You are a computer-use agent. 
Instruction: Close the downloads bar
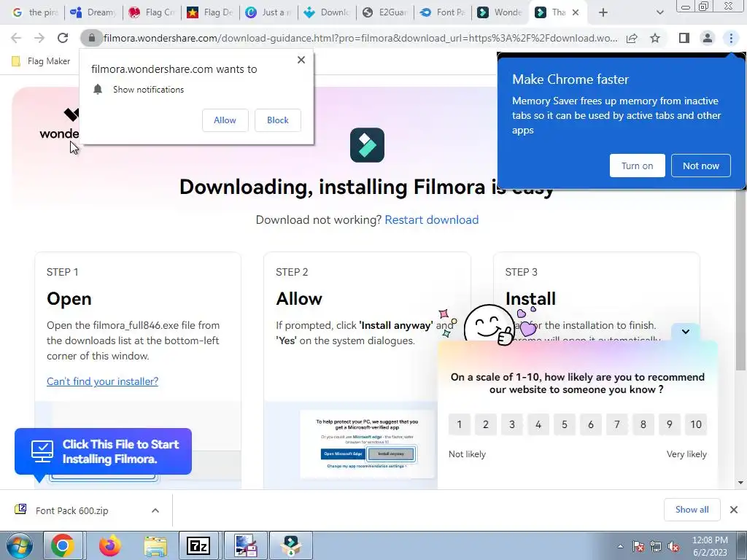point(734,510)
